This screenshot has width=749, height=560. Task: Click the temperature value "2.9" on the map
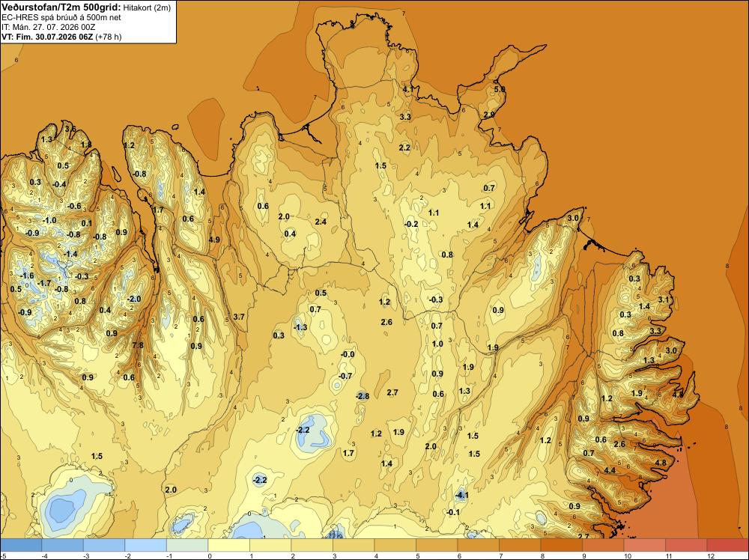click(x=489, y=115)
